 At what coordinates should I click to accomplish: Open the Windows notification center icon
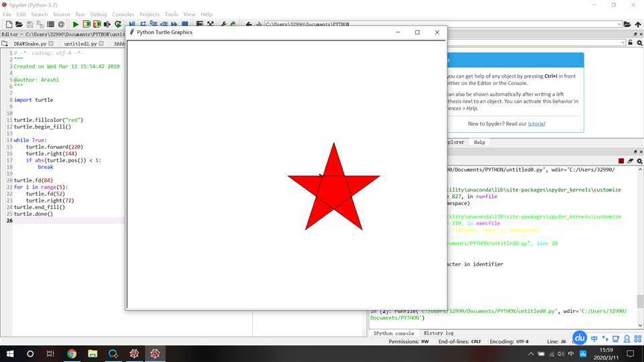click(x=631, y=353)
